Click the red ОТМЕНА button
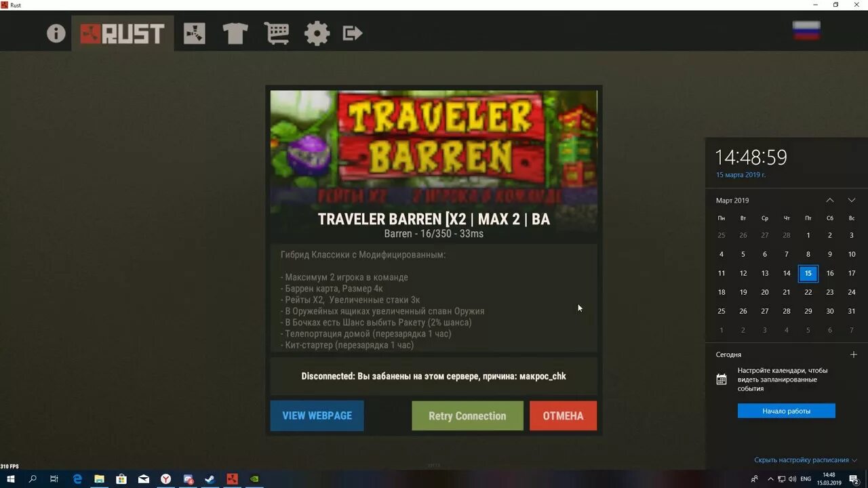The width and height of the screenshot is (868, 488). pos(563,416)
